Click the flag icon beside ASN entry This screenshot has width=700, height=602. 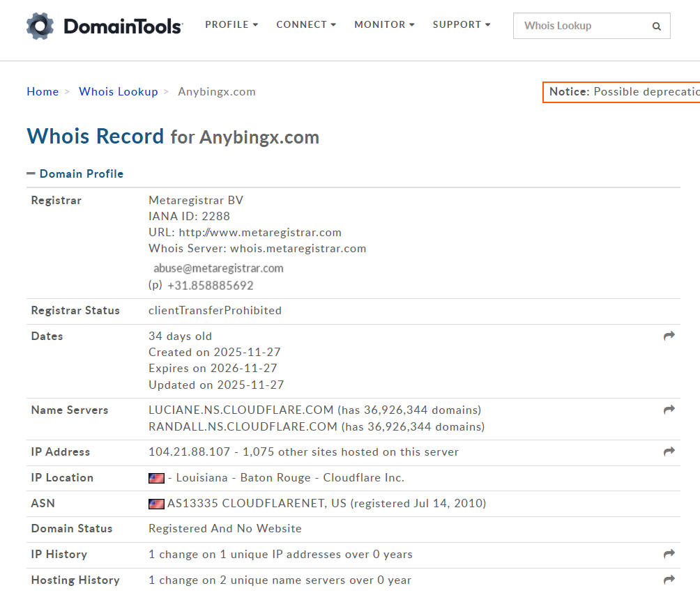(x=156, y=504)
